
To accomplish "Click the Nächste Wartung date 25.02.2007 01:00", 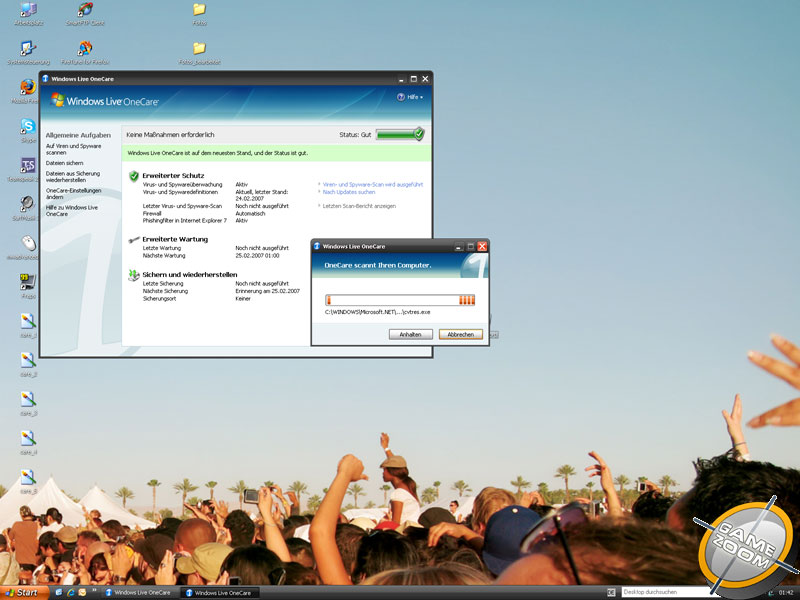I will (x=257, y=256).
